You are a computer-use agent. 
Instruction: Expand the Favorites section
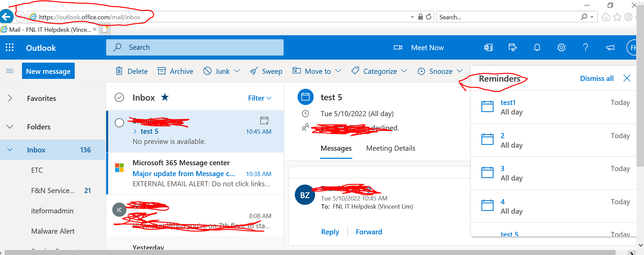click(10, 98)
